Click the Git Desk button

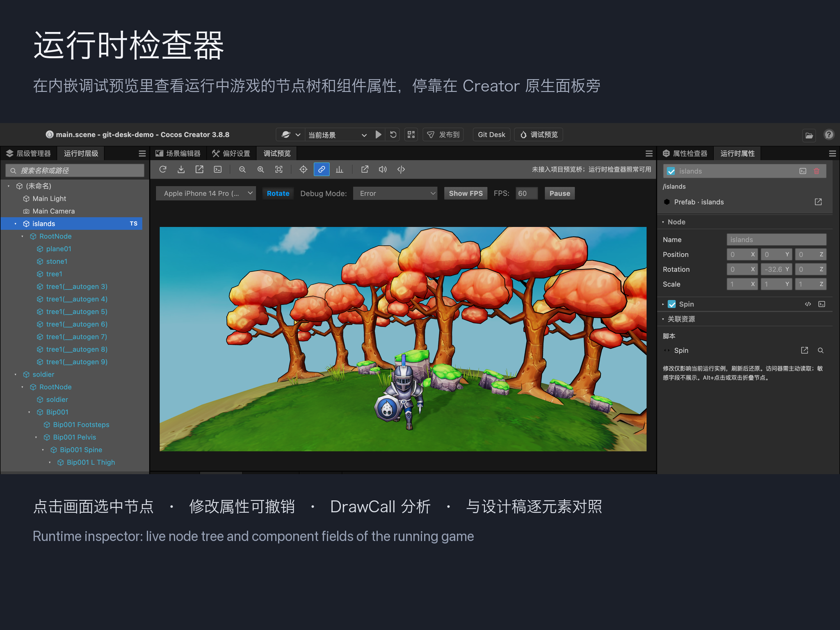pyautogui.click(x=491, y=135)
